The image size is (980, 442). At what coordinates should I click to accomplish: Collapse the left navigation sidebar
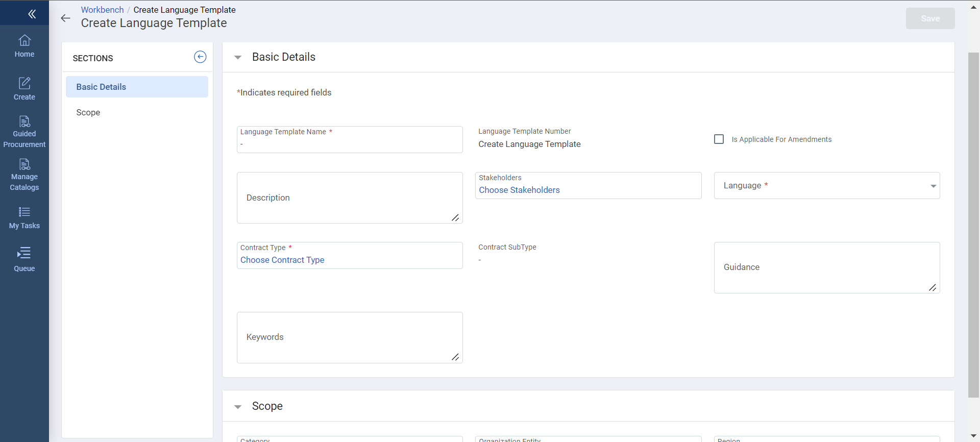coord(32,14)
